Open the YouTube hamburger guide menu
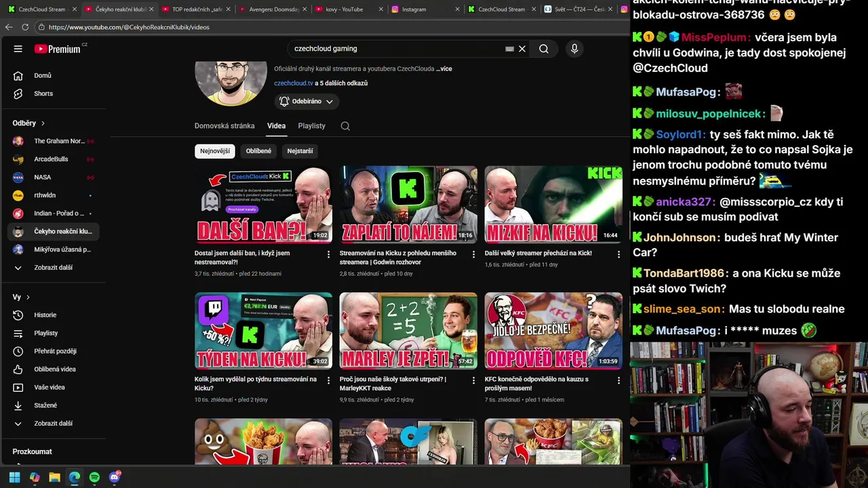 (x=18, y=49)
